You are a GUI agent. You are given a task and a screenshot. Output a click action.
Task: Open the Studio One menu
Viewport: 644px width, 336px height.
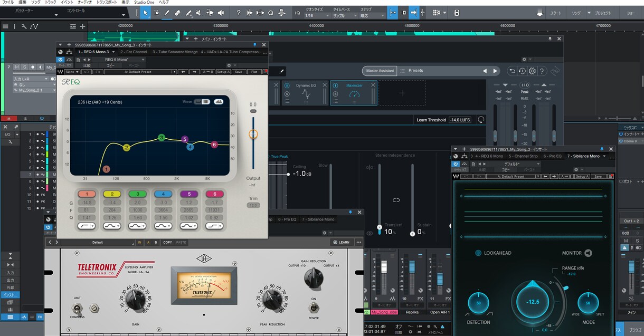tap(144, 3)
